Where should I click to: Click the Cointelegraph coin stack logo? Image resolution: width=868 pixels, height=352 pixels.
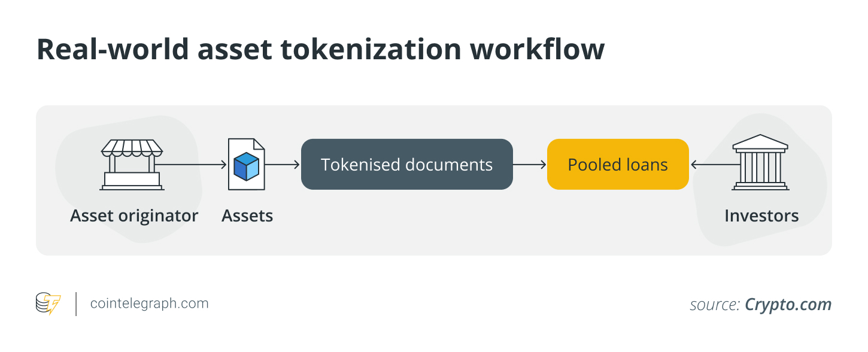tap(48, 304)
